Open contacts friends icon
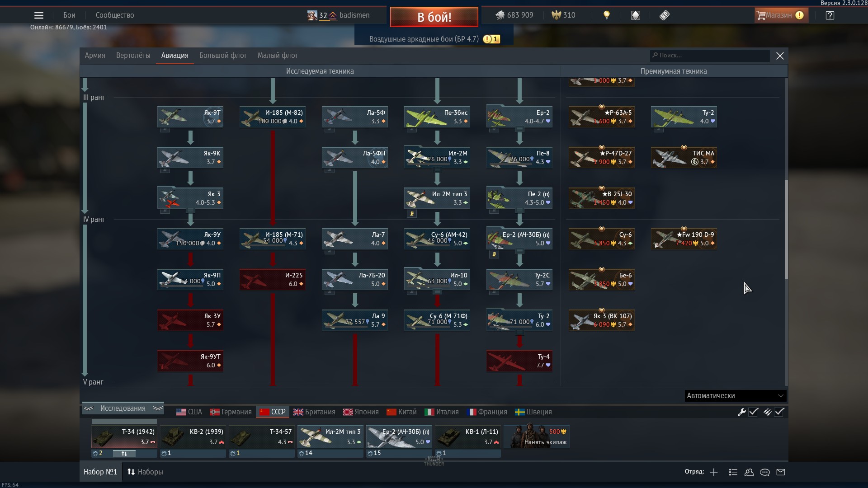Screen dimensions: 868x488 749,472
